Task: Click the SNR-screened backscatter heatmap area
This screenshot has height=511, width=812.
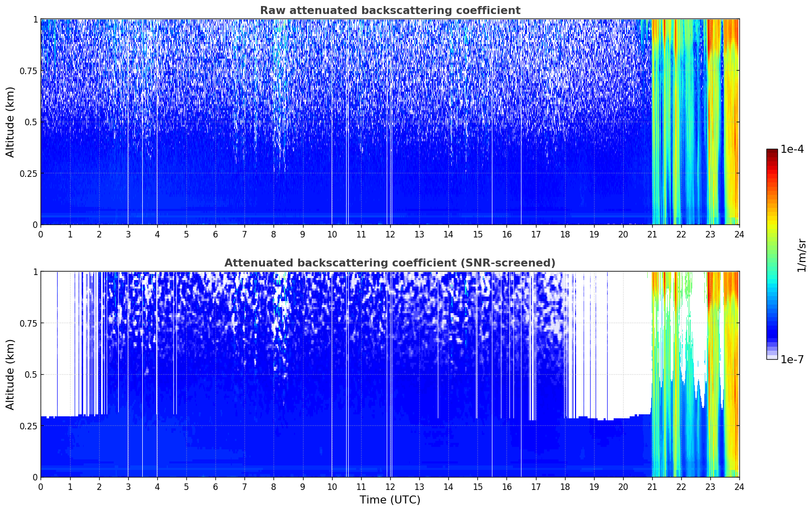Action: click(x=390, y=374)
